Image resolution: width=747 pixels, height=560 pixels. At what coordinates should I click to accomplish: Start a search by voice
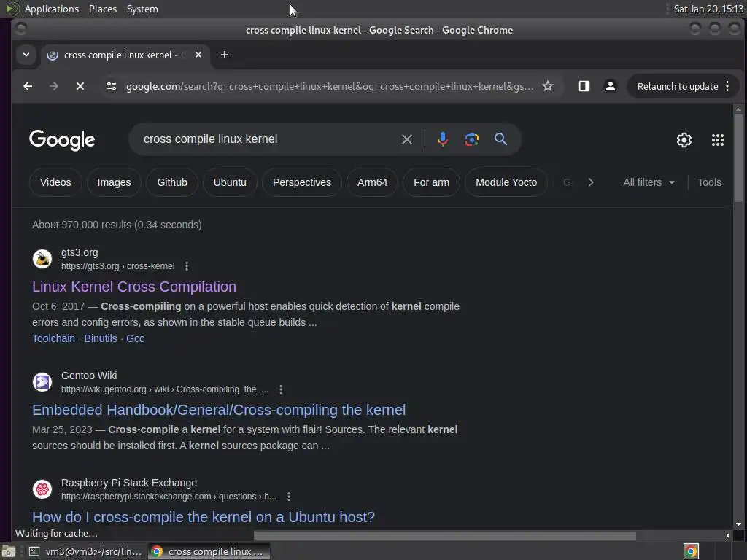[x=443, y=139]
